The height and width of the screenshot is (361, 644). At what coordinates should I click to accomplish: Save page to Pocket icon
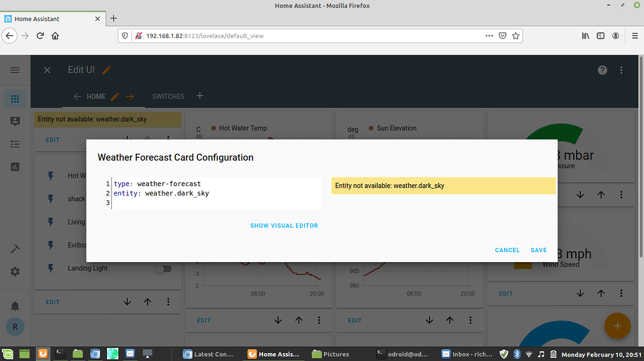pos(503,35)
